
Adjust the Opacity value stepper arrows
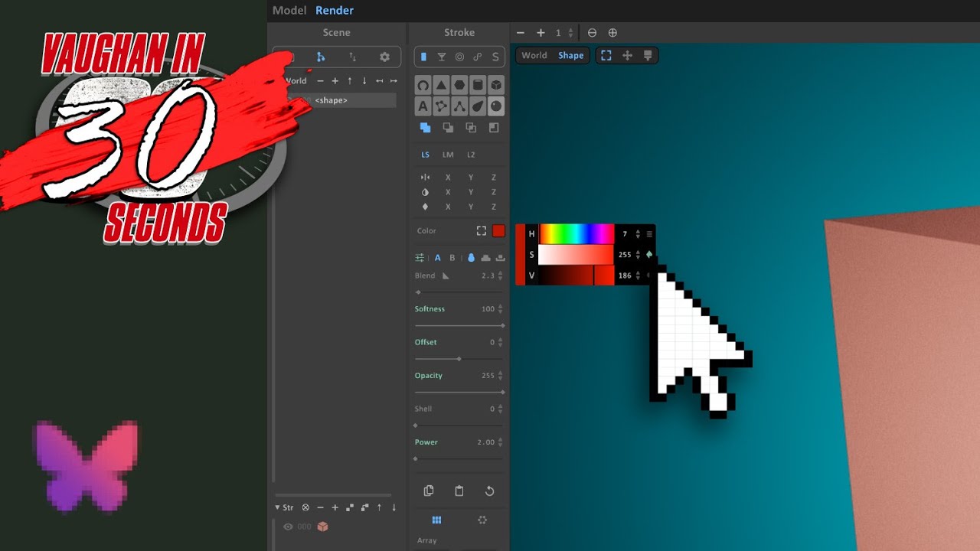(501, 376)
